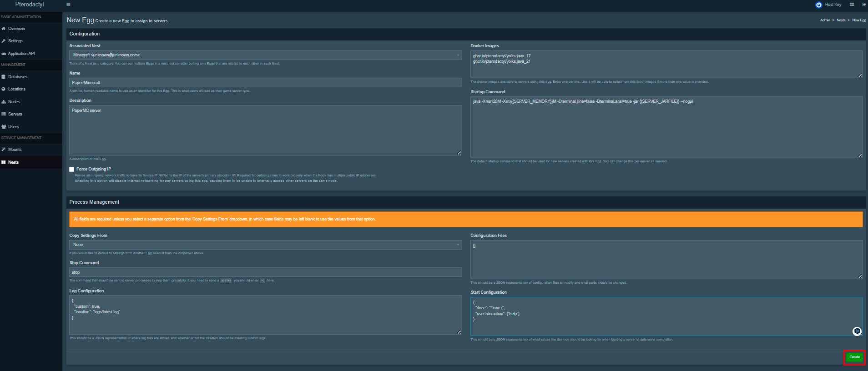The image size is (868, 371).
Task: Click the New Egg page heading
Action: 80,20
